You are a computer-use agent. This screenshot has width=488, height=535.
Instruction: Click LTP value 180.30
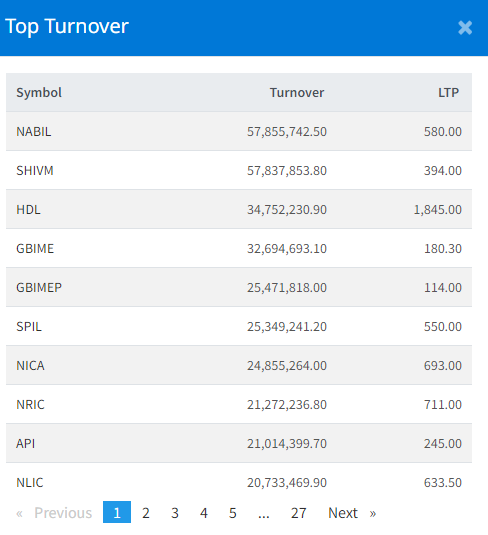[443, 248]
